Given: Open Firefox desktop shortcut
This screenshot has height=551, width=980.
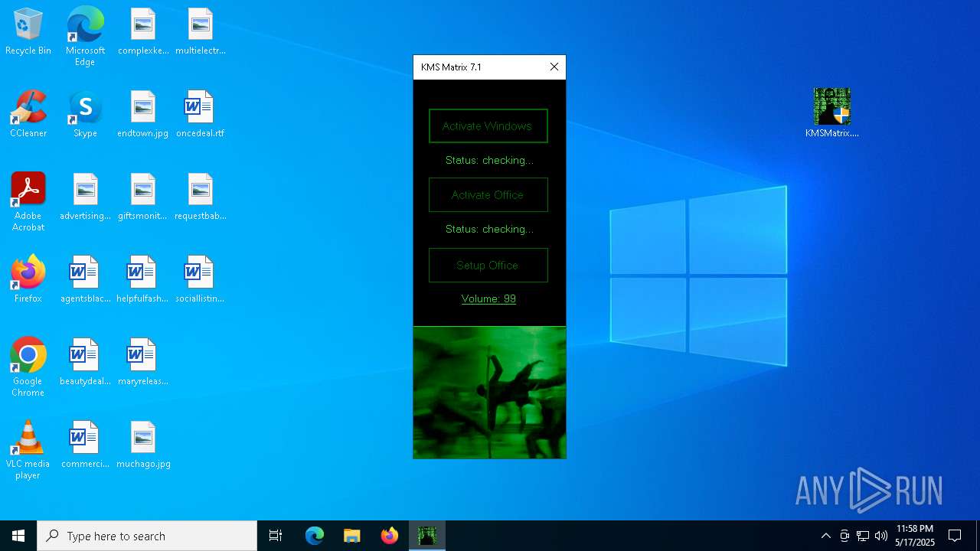Looking at the screenshot, I should point(28,280).
